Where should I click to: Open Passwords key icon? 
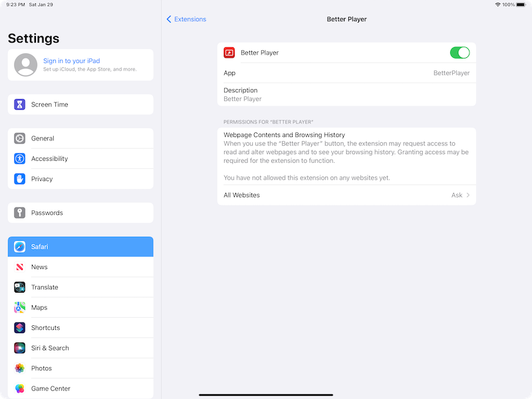[x=20, y=213]
